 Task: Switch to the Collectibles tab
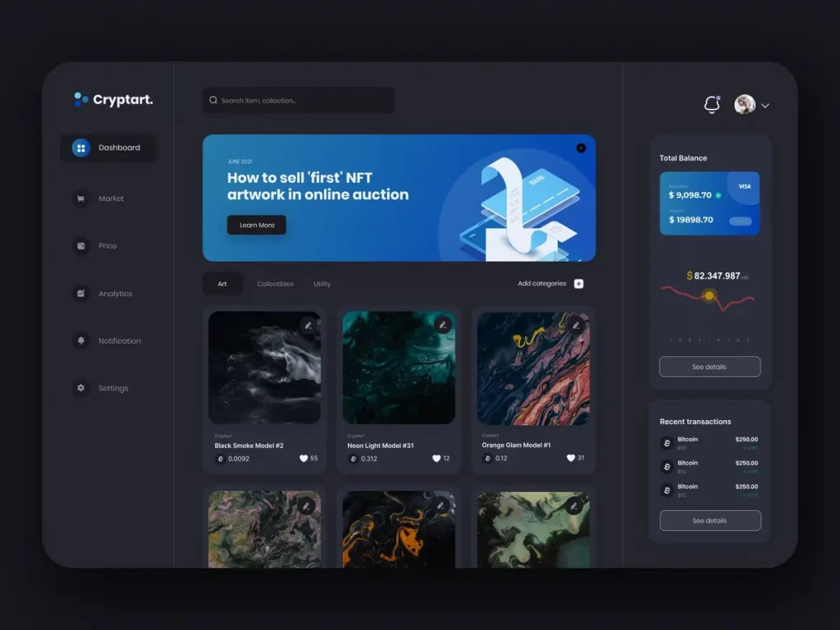click(276, 283)
